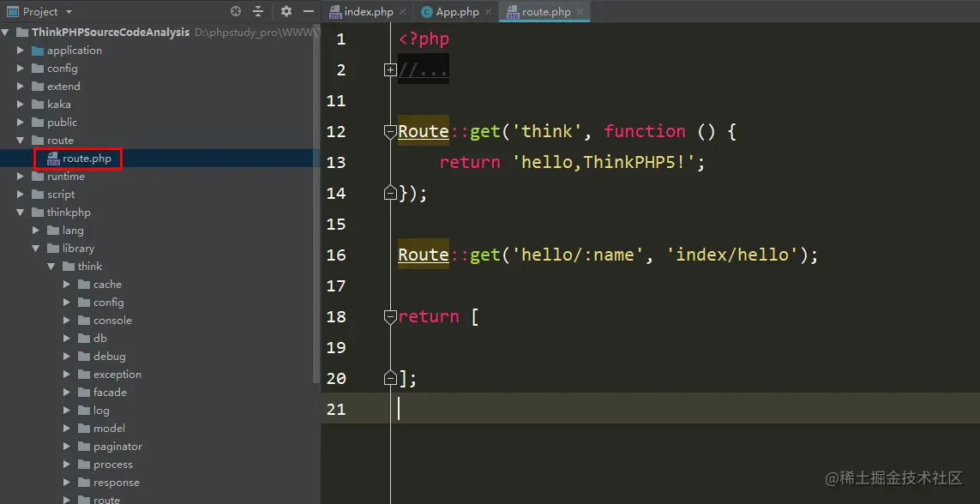
Task: Click the fold end marker at line 20
Action: pyautogui.click(x=390, y=378)
